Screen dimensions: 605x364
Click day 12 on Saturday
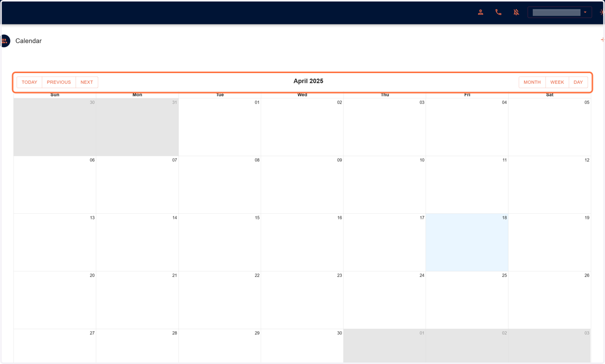(550, 185)
